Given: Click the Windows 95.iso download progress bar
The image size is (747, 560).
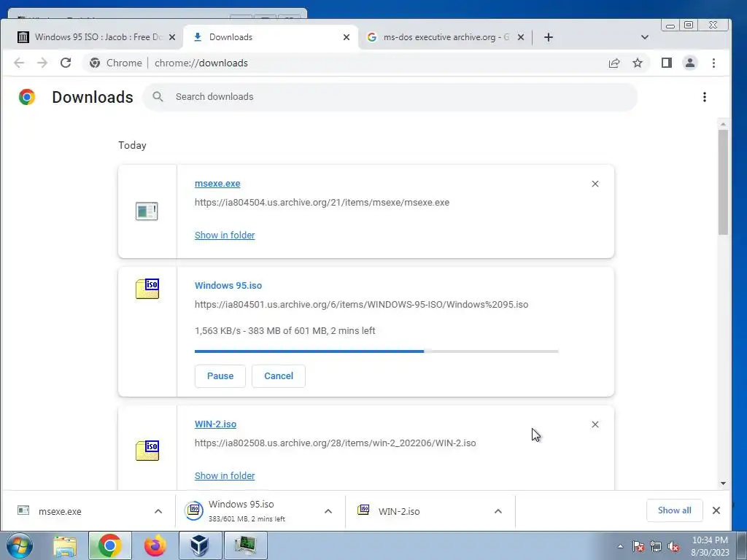Looking at the screenshot, I should (376, 351).
